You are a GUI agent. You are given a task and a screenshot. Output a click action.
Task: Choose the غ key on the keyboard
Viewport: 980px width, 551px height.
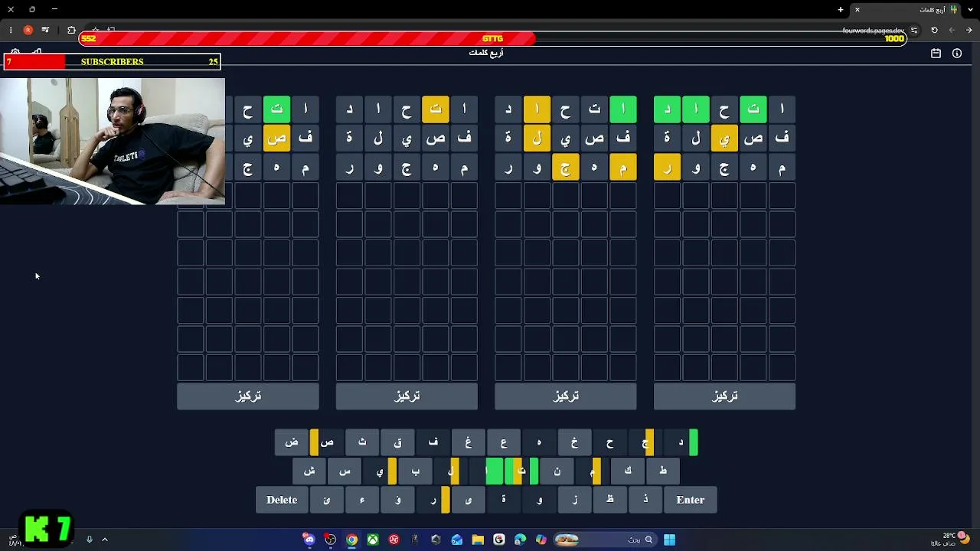click(x=469, y=442)
